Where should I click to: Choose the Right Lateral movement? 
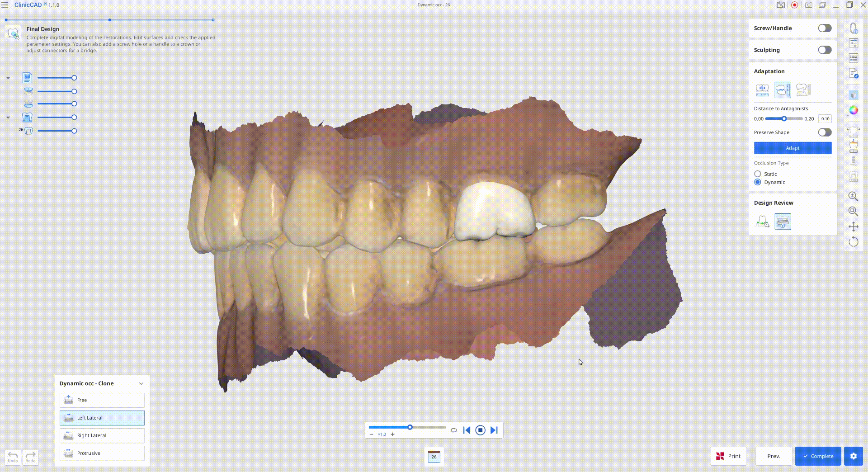(102, 435)
